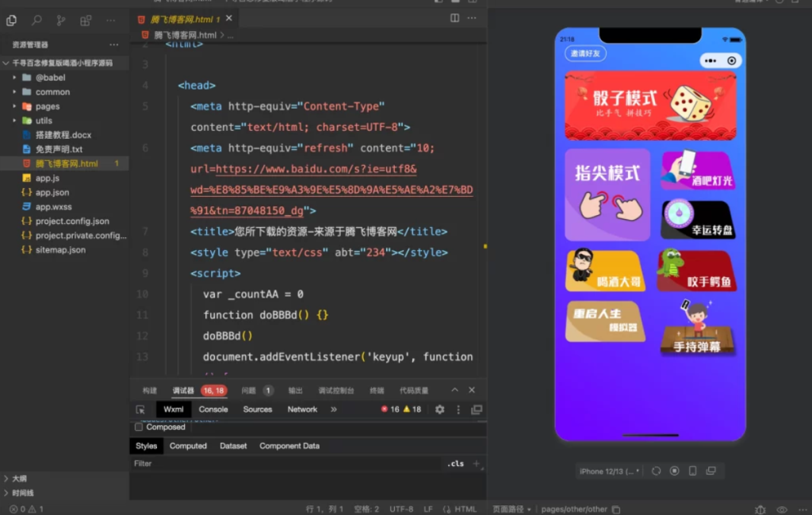This screenshot has width=812, height=515.
Task: Click the bug debug icon in status bar
Action: pyautogui.click(x=760, y=509)
